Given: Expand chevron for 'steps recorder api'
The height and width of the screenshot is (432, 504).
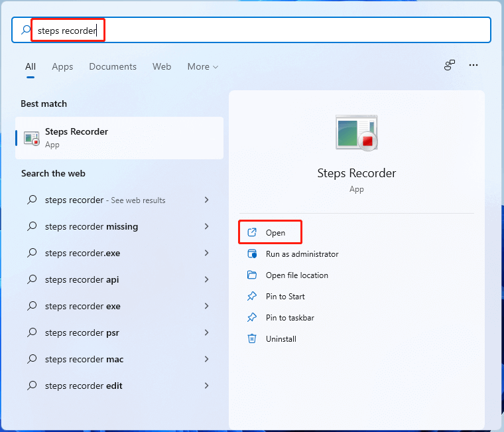Looking at the screenshot, I should [207, 279].
